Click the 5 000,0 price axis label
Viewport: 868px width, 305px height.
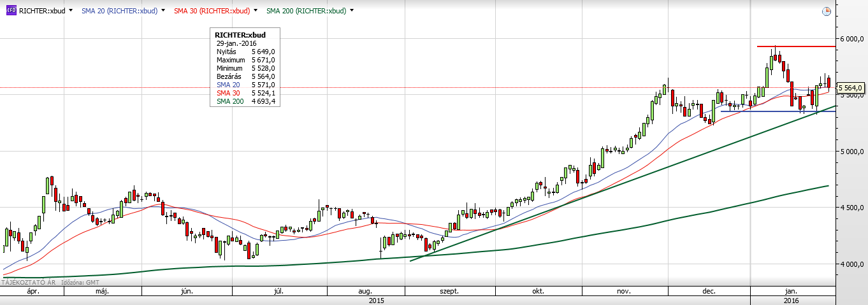[853, 152]
